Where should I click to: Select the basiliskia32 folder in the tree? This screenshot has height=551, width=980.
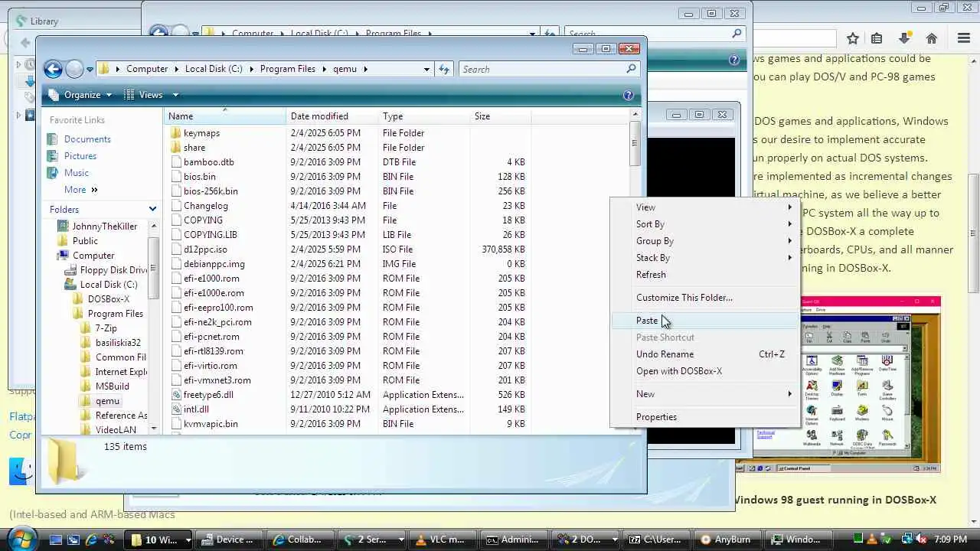pyautogui.click(x=118, y=343)
